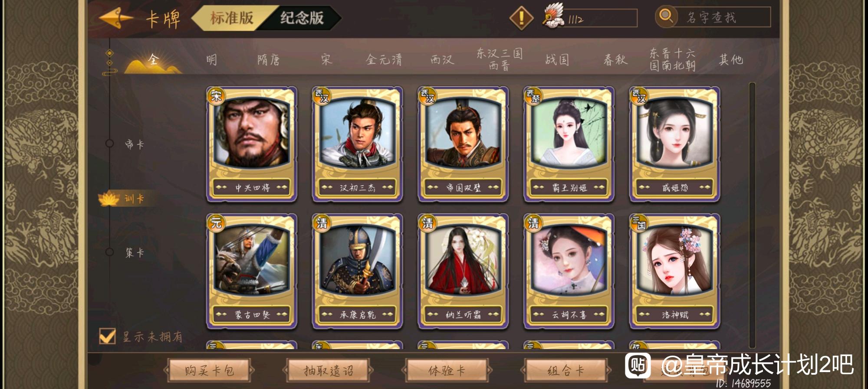
Task: Switch to 标准版 tab
Action: [x=232, y=18]
